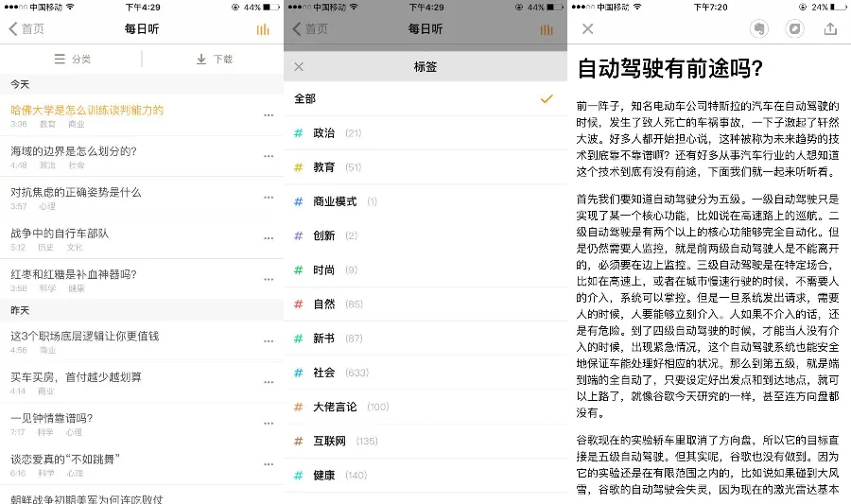
Task: Open more options for 对抗焦虑的正确姿势是什么
Action: [269, 198]
